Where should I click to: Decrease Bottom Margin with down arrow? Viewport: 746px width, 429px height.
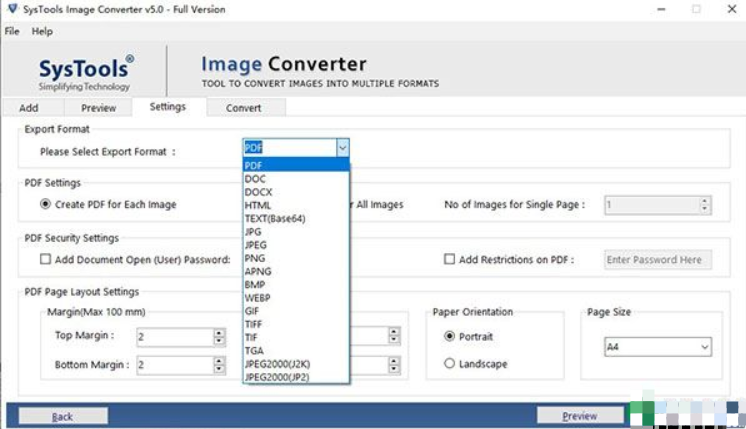[219, 370]
